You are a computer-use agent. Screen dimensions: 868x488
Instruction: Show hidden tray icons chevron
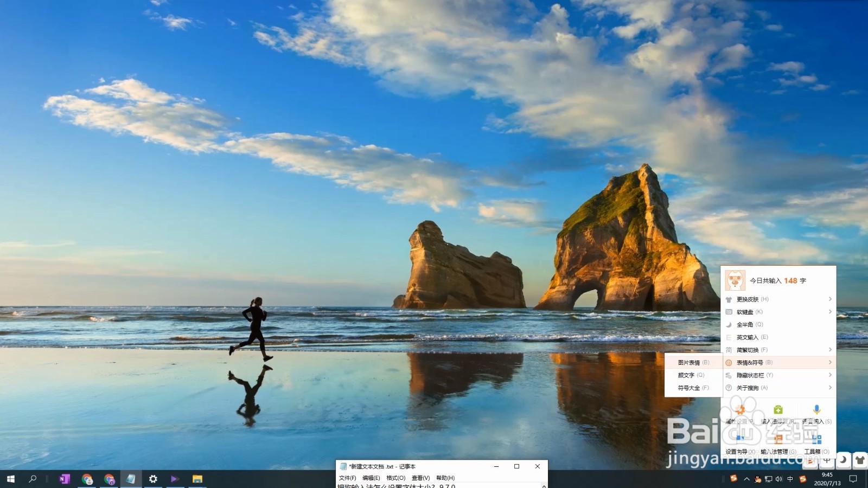747,479
